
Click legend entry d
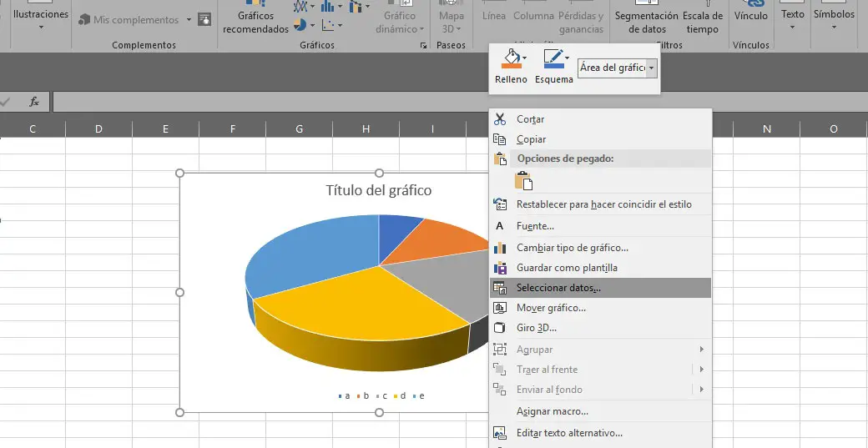click(x=400, y=395)
